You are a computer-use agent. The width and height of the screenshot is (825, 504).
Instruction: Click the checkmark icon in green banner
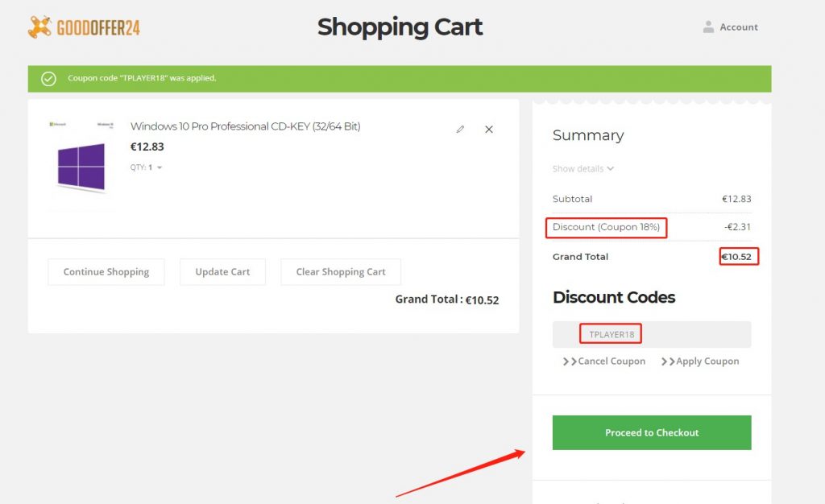click(x=48, y=78)
